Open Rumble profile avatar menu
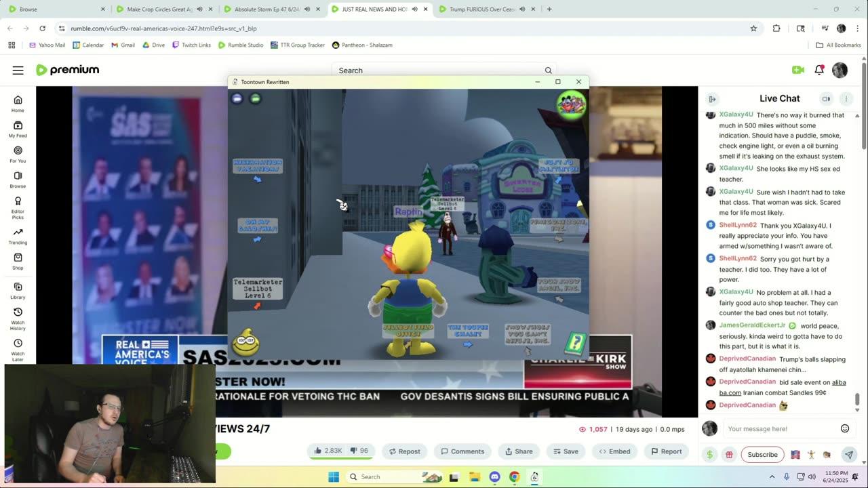868x488 pixels. [x=840, y=70]
